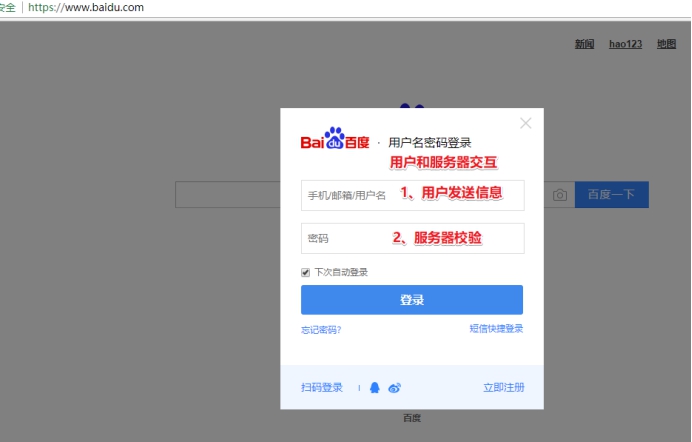Click the camera image-search icon
692x442 pixels.
560,195
